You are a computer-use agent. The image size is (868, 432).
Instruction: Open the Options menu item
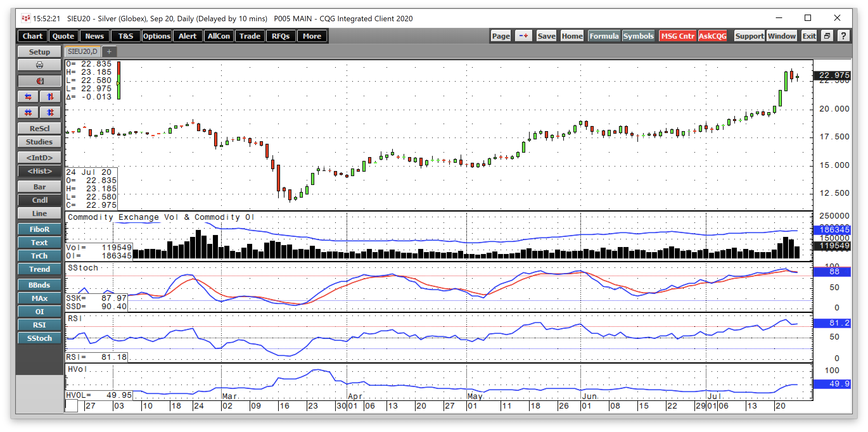point(156,36)
